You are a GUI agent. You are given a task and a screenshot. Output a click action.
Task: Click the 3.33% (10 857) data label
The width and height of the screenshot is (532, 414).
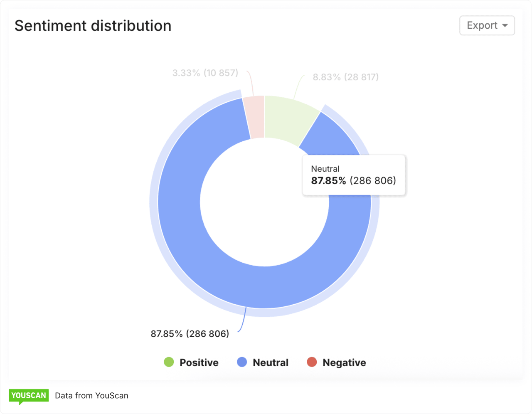coord(205,73)
